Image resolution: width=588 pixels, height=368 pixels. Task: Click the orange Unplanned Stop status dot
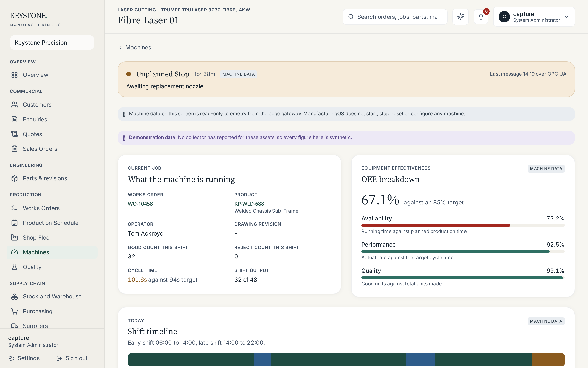[129, 74]
